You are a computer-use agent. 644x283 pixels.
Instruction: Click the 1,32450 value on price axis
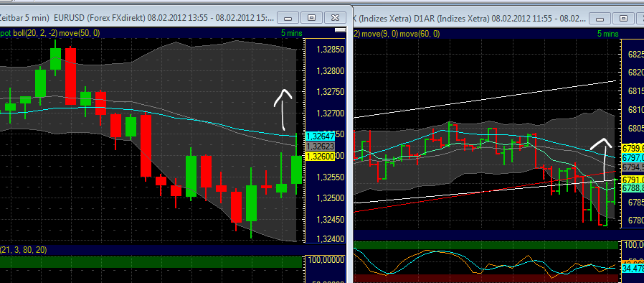click(331, 220)
